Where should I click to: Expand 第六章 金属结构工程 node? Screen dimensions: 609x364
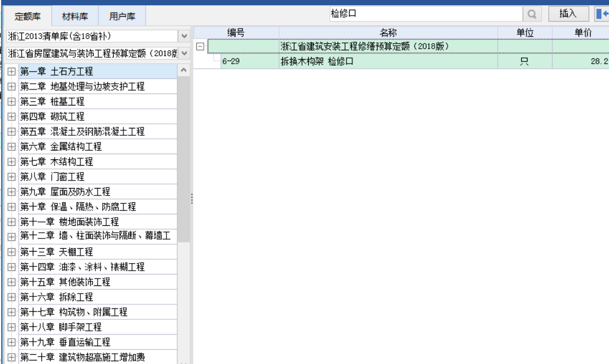click(x=11, y=147)
